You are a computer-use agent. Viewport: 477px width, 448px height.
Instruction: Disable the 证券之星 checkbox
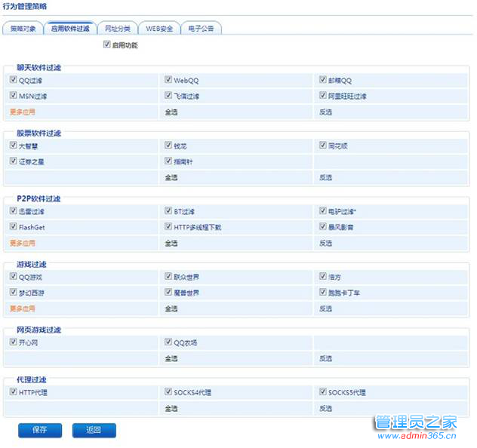click(13, 161)
